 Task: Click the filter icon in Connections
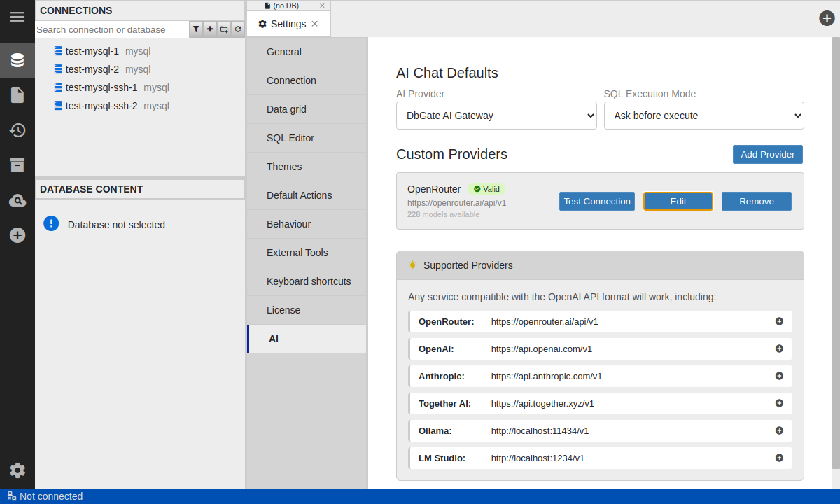pos(196,29)
